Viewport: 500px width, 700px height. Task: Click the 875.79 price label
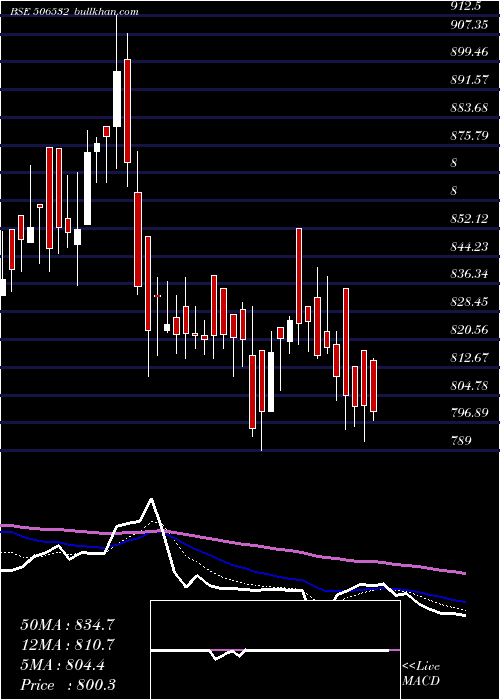(x=470, y=135)
